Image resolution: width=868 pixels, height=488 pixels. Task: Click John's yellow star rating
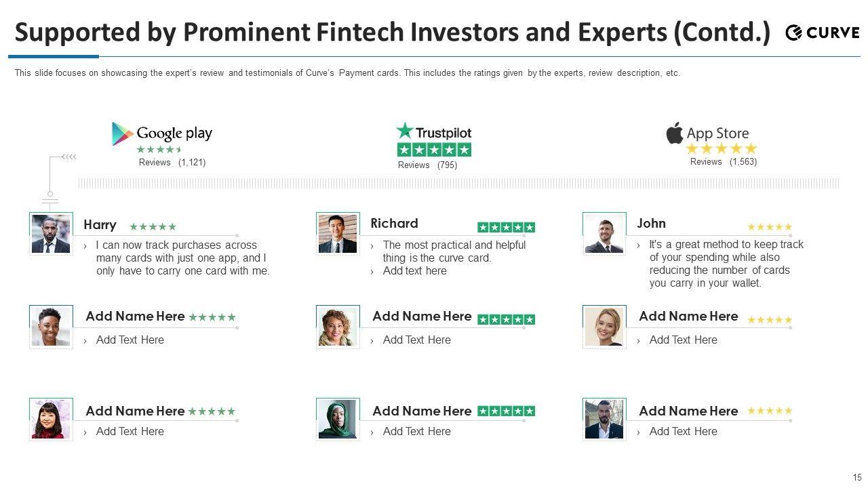pos(770,227)
